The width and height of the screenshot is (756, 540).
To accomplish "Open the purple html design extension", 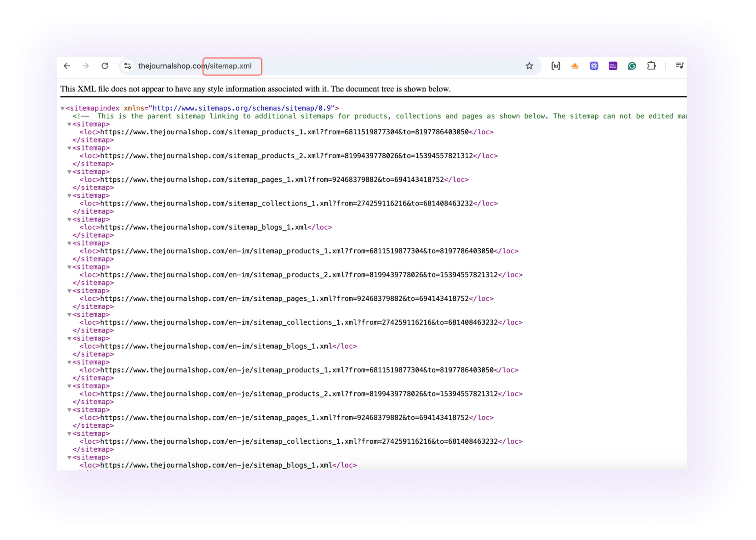I will [x=613, y=66].
